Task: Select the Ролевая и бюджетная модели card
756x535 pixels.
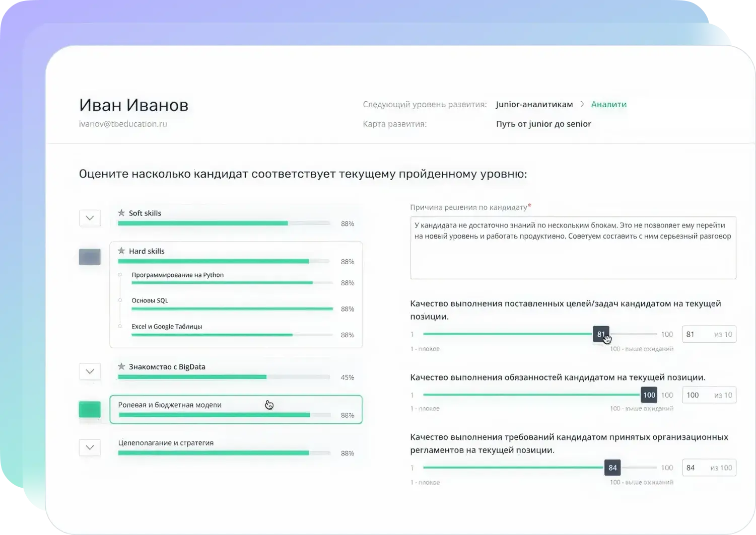Action: 236,409
